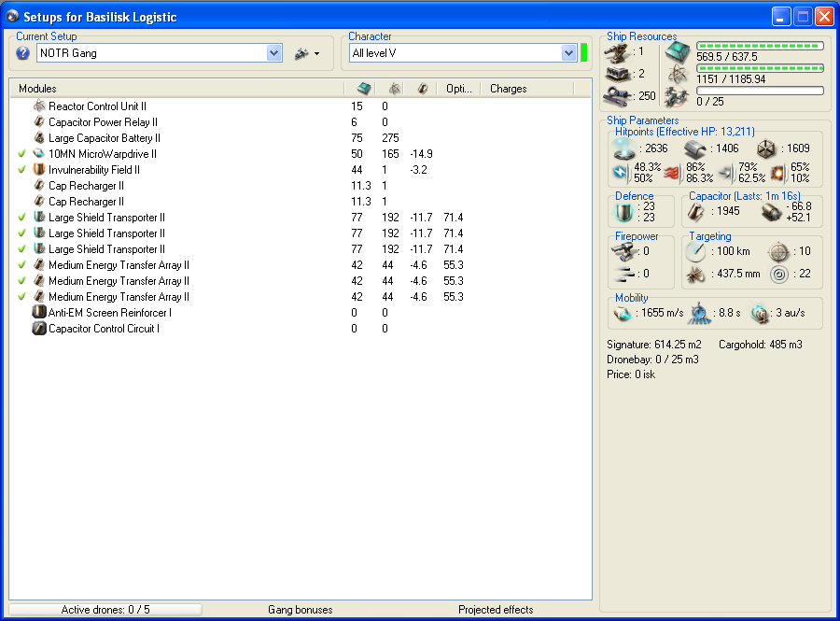Click the 10MN MicroWarpdrive II module icon
Image resolution: width=840 pixels, height=621 pixels.
[x=39, y=154]
